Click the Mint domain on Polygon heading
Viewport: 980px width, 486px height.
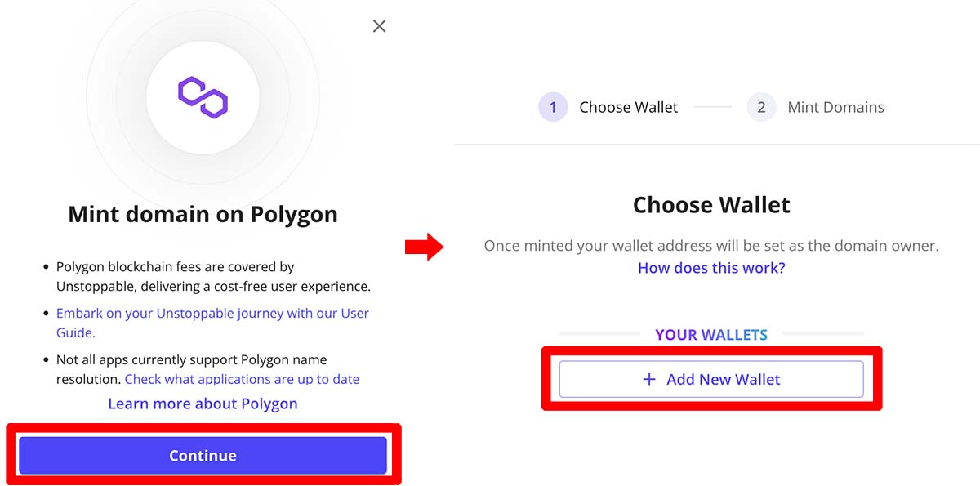pos(203,214)
